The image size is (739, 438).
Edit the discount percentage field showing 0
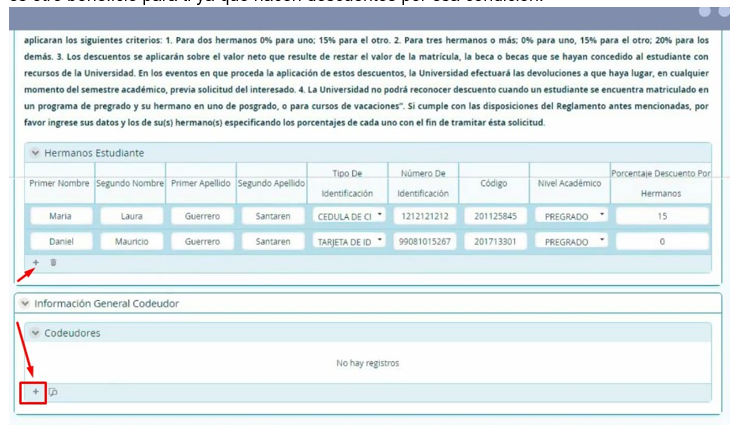[662, 241]
